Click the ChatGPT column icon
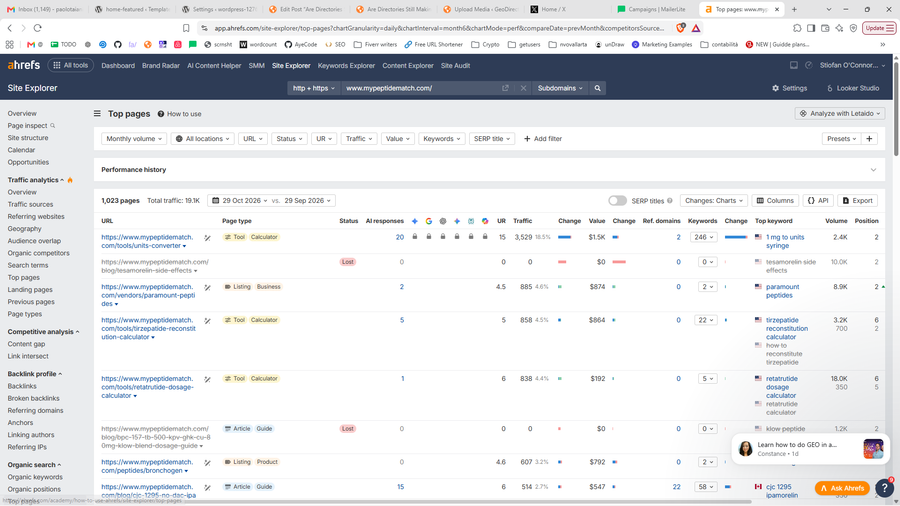Image resolution: width=900 pixels, height=506 pixels. coord(443,221)
